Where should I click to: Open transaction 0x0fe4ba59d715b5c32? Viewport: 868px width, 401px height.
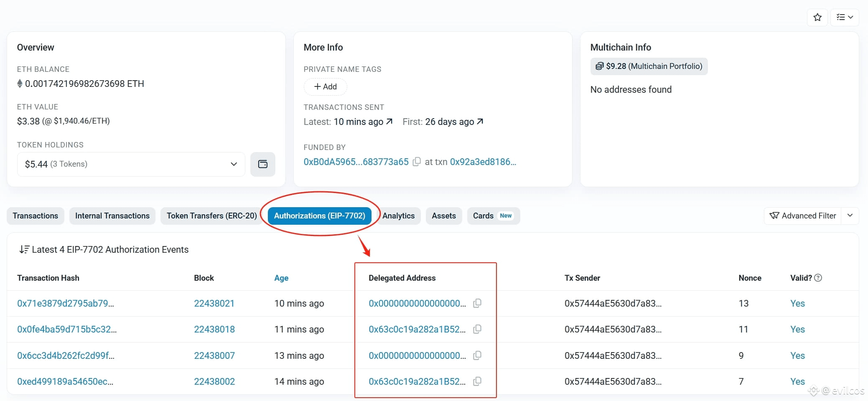click(67, 329)
